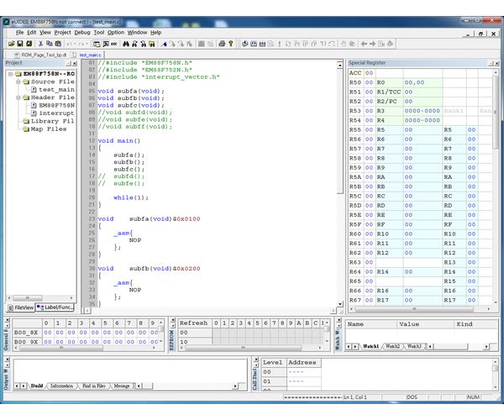Click the Find binoculars icon
Screen dimensions: 504x420
126,43
